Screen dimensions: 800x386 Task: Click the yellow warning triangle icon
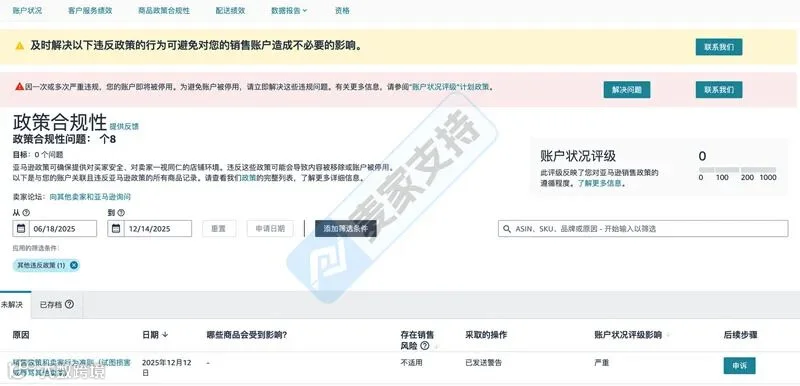pyautogui.click(x=20, y=45)
